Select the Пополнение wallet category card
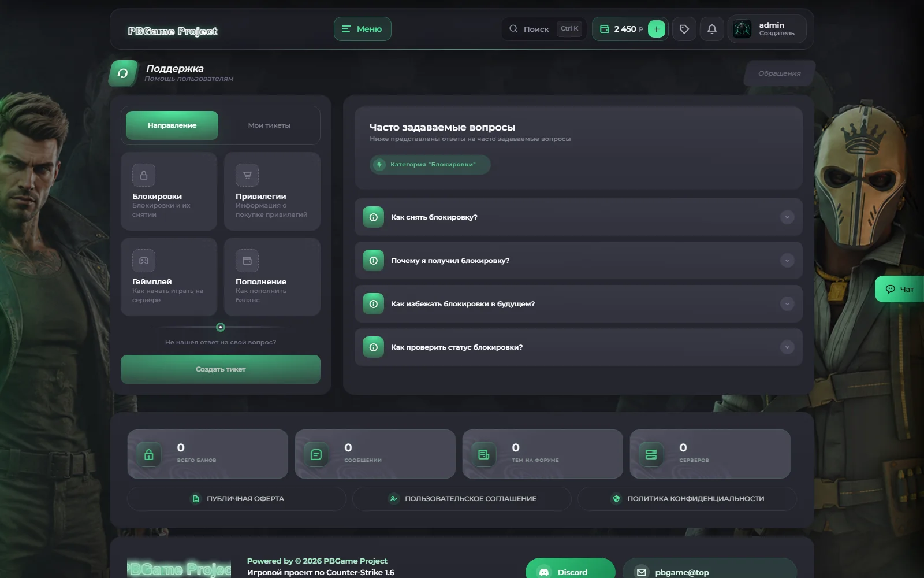This screenshot has height=578, width=924. 272,277
